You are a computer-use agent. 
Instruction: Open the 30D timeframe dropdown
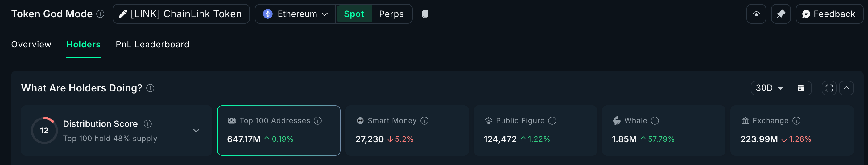click(x=770, y=88)
